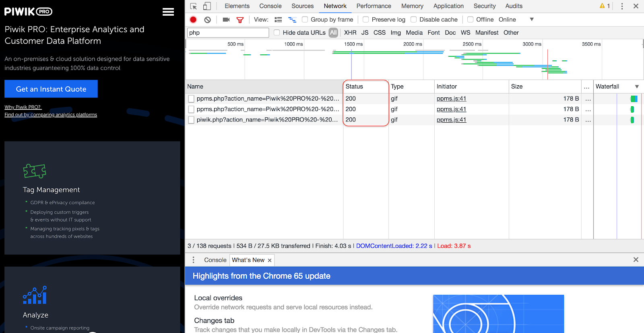The height and width of the screenshot is (333, 644).
Task: Filter requests by CSS type
Action: coord(380,33)
